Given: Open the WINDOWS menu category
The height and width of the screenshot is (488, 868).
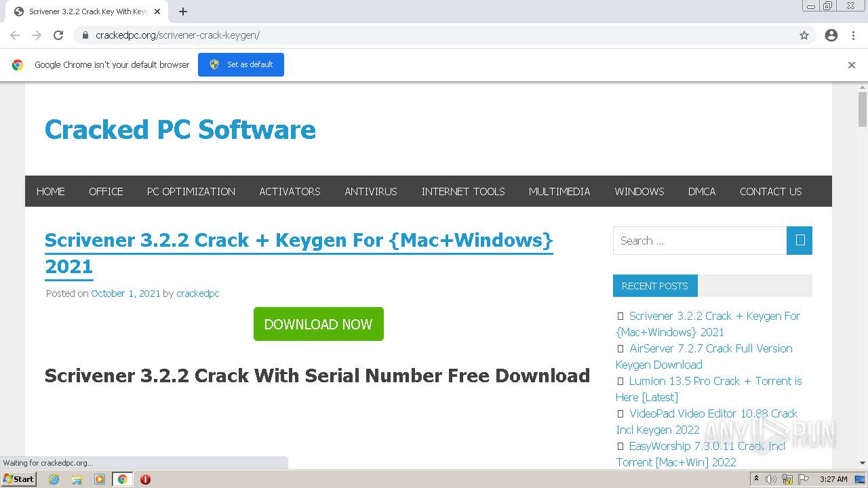Looking at the screenshot, I should 639,191.
